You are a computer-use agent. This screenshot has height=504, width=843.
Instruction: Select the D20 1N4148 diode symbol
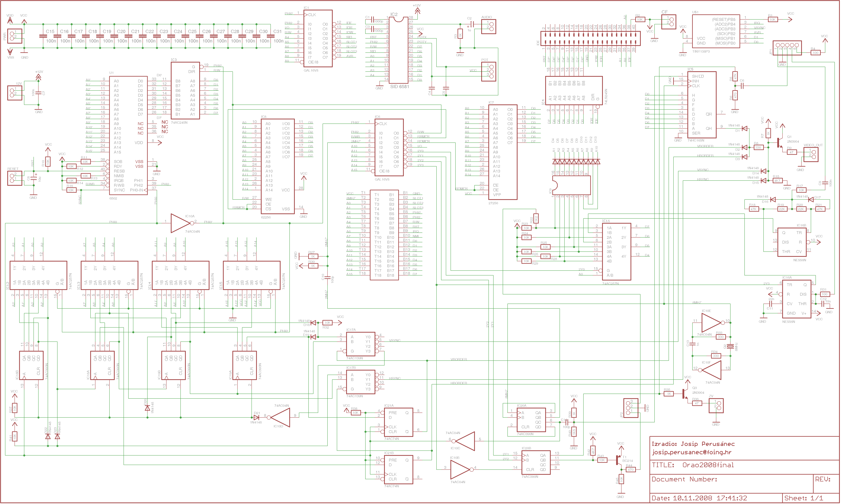tap(147, 408)
